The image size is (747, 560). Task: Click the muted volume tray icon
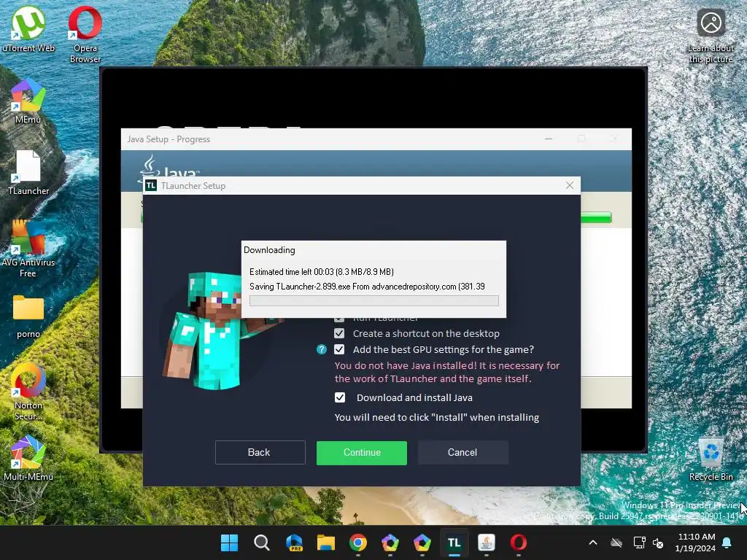(658, 542)
